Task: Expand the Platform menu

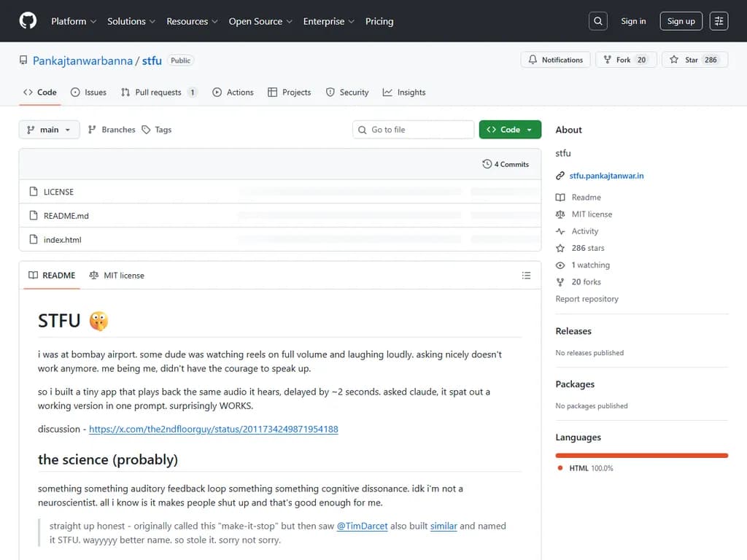Action: click(x=74, y=21)
